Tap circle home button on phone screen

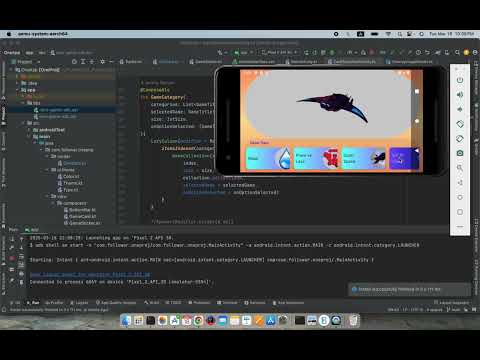click(x=417, y=121)
